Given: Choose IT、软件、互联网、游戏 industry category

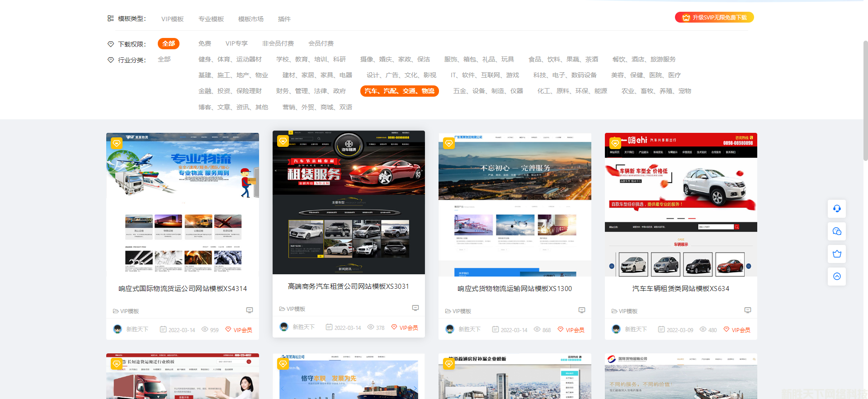Looking at the screenshot, I should (x=485, y=75).
